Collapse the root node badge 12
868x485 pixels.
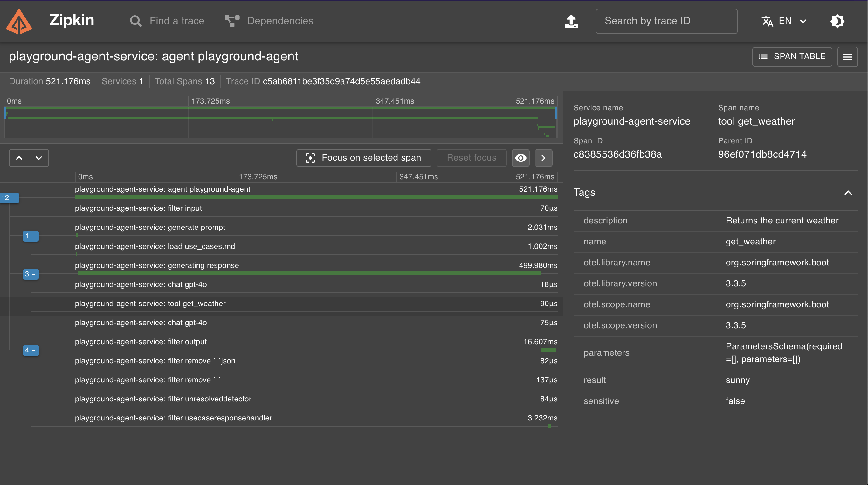point(9,198)
